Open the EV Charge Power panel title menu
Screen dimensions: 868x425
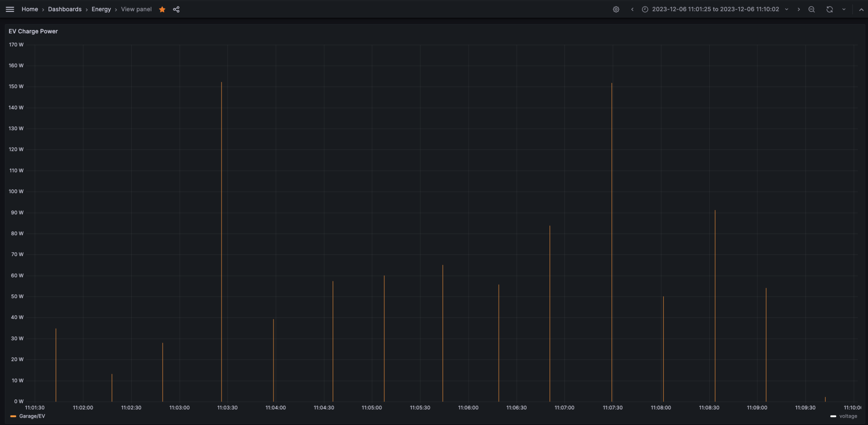tap(33, 31)
